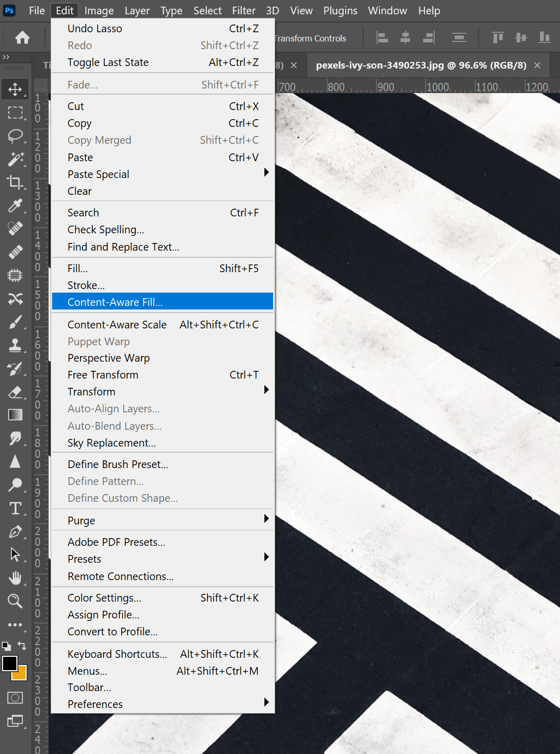Select the Magic Wand tool
Image resolution: width=560 pixels, height=754 pixels.
point(15,160)
